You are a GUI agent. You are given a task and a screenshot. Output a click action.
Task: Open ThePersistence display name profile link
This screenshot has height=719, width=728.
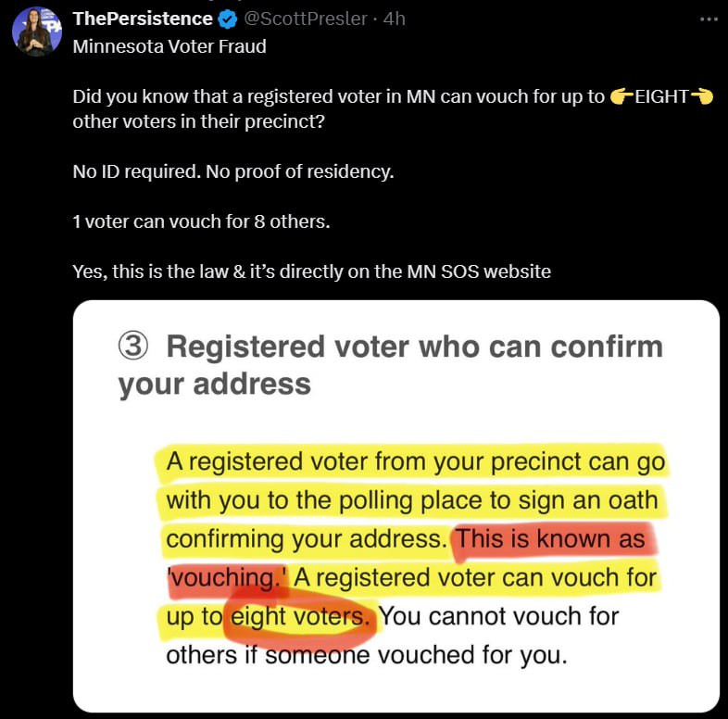144,19
